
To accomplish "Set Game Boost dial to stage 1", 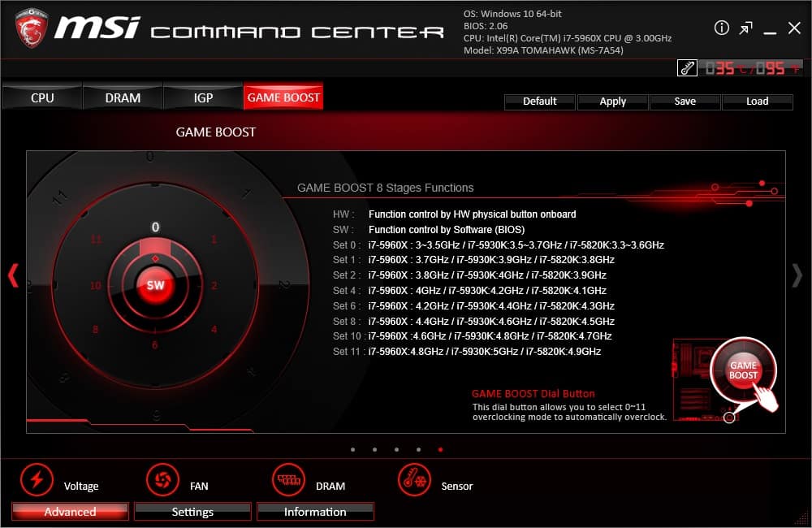I will (x=214, y=240).
